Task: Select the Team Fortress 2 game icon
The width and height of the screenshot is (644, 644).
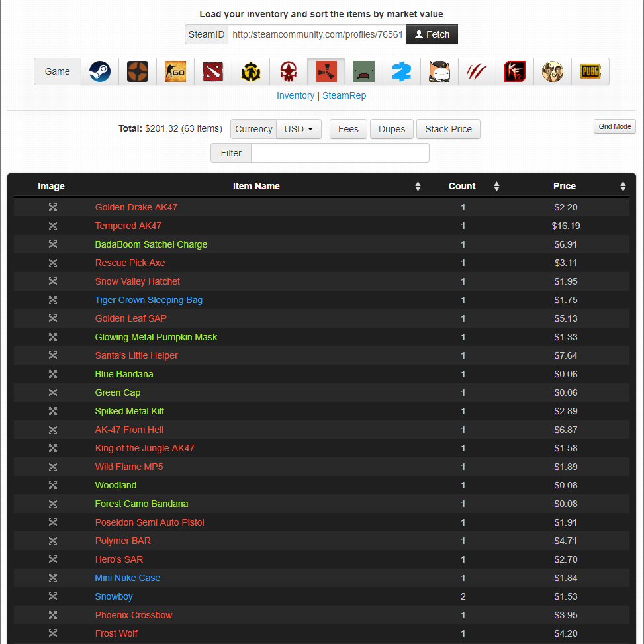Action: 138,71
